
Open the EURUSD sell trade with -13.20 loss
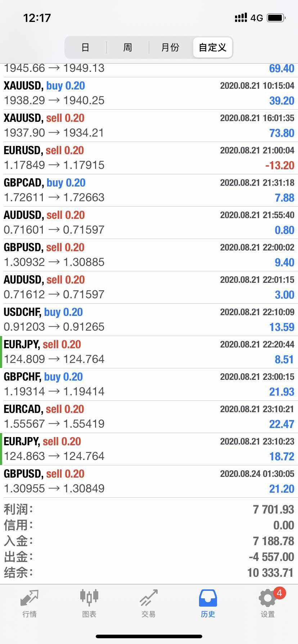[x=149, y=158]
